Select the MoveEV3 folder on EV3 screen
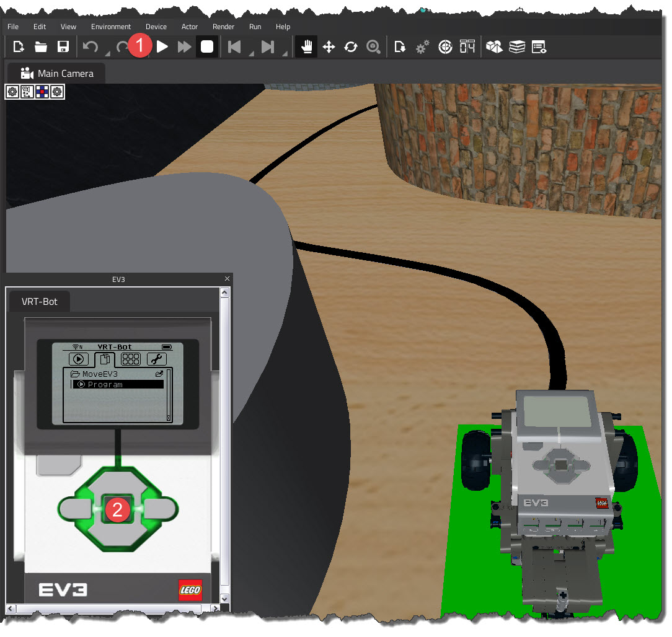 (117, 374)
